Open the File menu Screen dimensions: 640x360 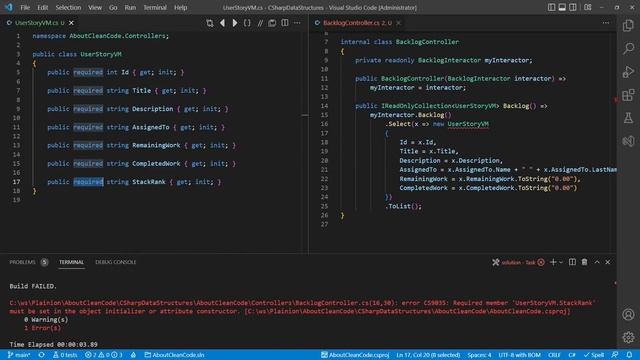coord(25,7)
